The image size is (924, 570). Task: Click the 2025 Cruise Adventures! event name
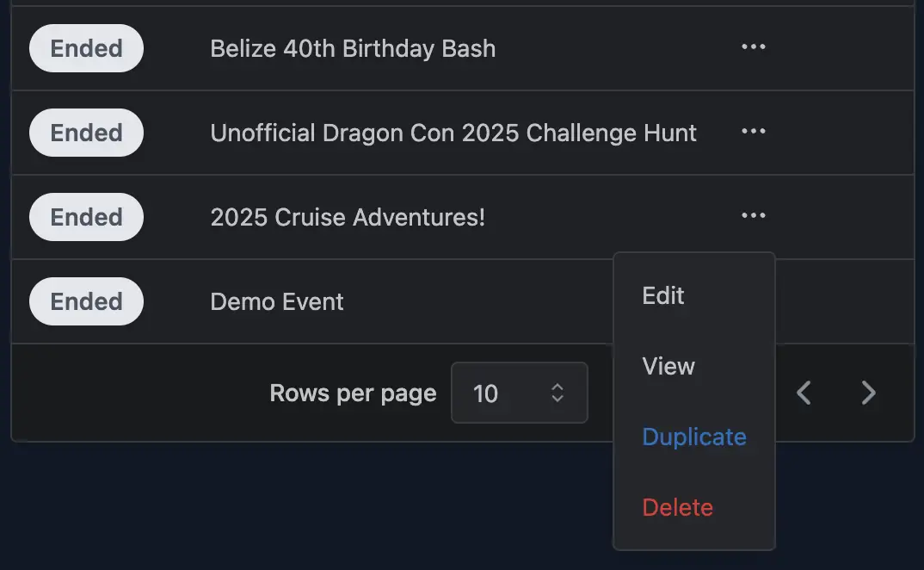[348, 216]
